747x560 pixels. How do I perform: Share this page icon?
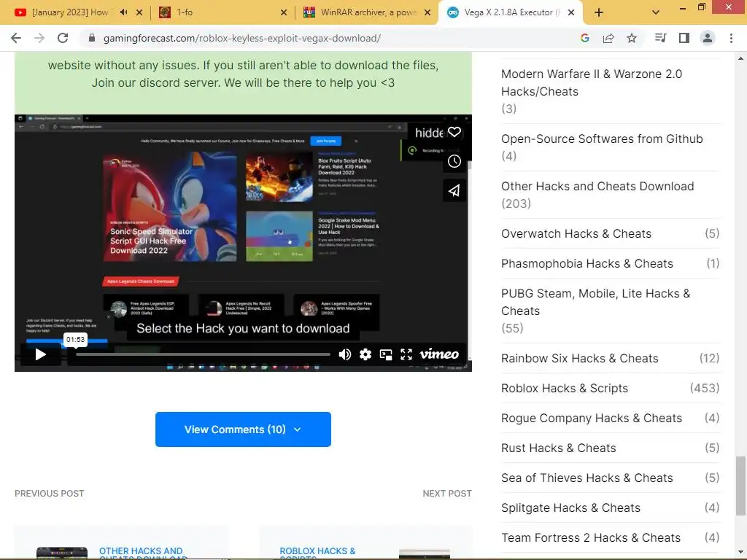[x=608, y=38]
